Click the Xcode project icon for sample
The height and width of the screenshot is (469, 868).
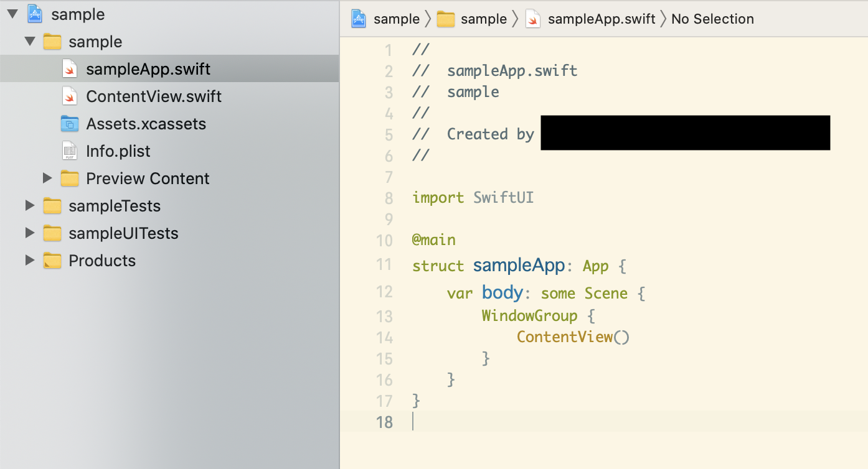(x=35, y=14)
